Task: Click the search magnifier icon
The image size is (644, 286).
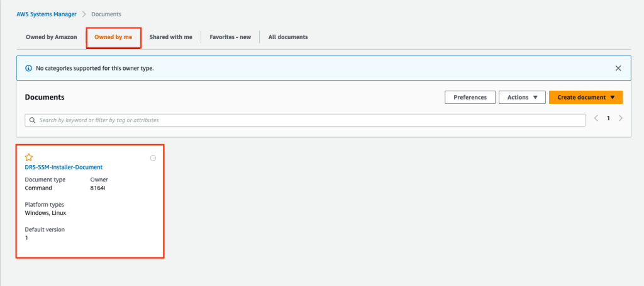Action: pos(33,120)
